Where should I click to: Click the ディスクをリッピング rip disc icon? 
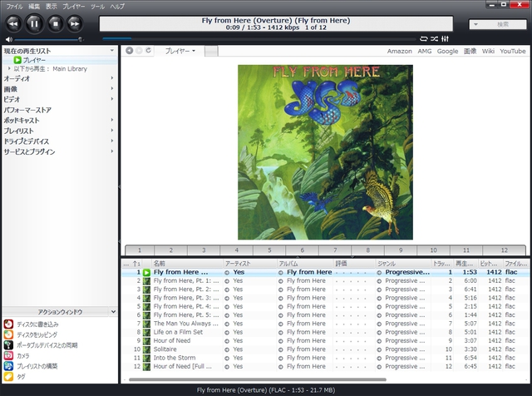point(8,334)
